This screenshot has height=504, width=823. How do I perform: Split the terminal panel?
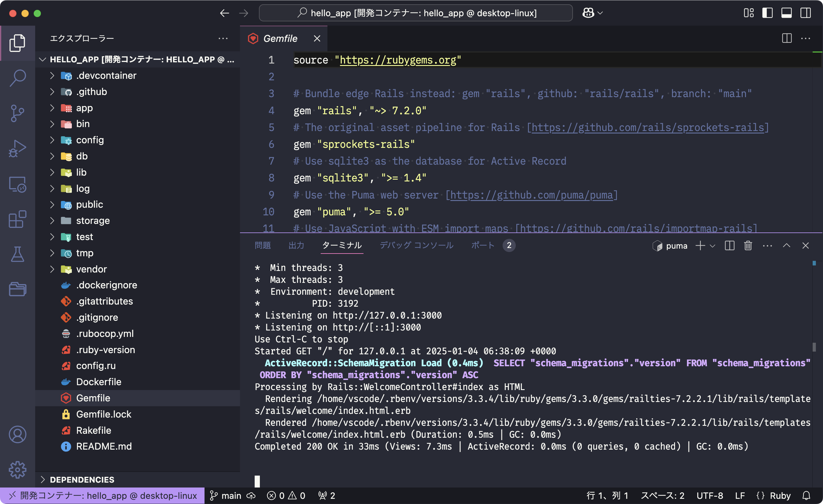[x=729, y=246]
